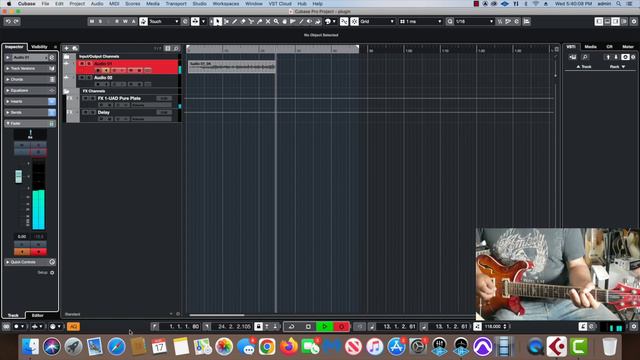Expand the Inserts inspector section

pyautogui.click(x=30, y=102)
